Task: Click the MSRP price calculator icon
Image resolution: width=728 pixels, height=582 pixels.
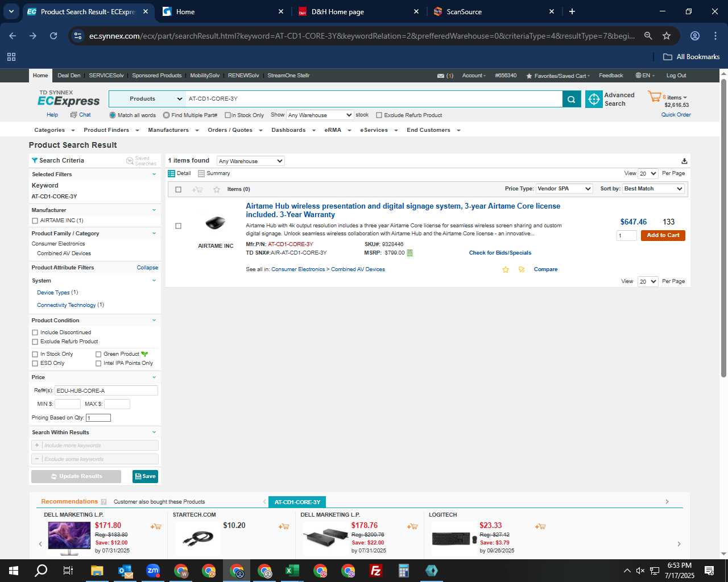Action: 410,253
